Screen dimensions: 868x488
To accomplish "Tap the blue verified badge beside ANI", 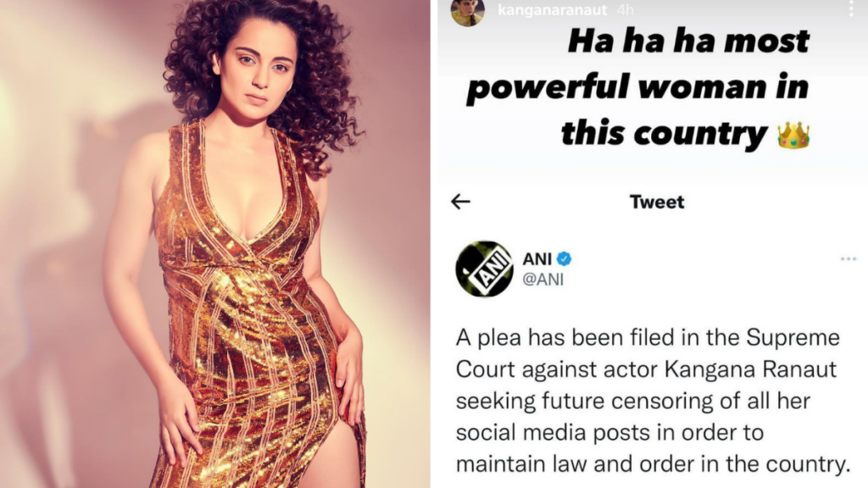I will 564,259.
